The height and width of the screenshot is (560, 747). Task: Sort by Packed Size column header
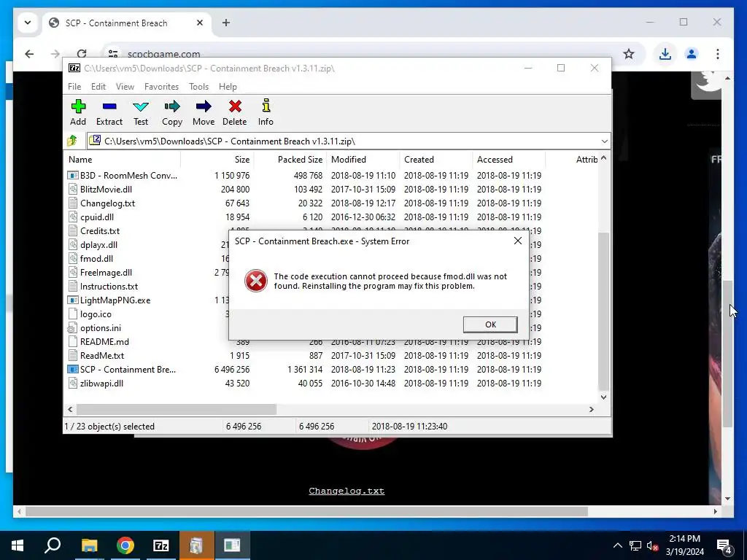click(290, 160)
